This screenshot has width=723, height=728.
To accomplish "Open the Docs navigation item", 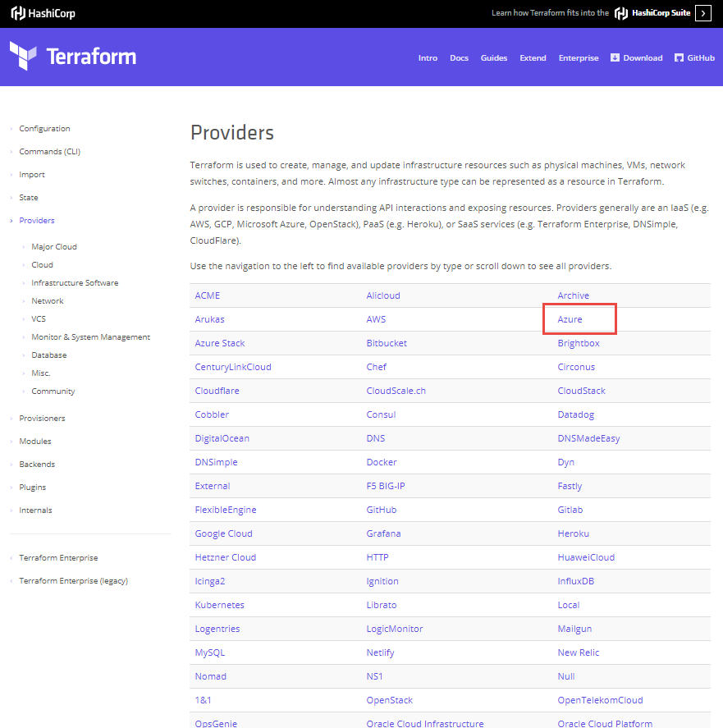I will point(460,58).
